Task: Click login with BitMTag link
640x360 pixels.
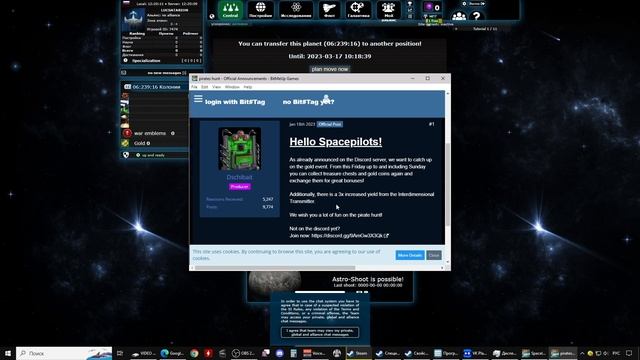Action: click(235, 102)
